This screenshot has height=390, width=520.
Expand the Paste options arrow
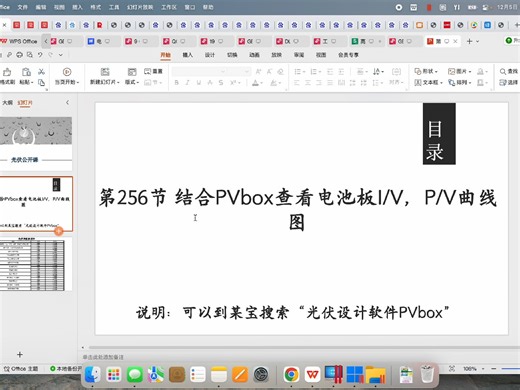[32, 82]
